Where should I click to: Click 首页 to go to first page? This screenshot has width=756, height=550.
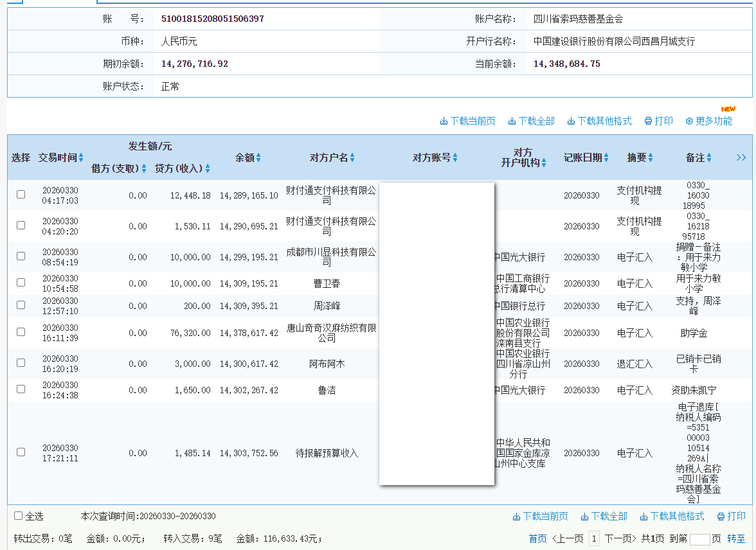537,538
